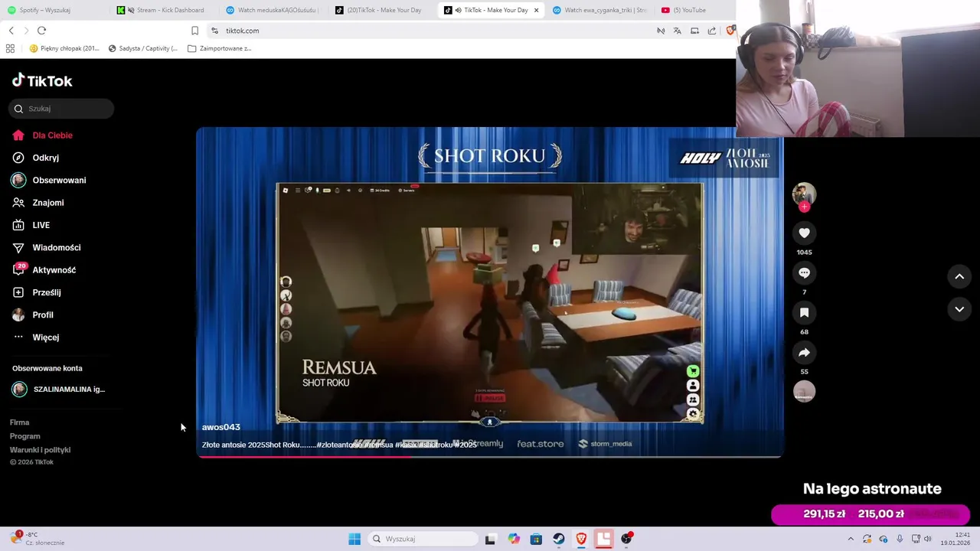Bookmark this page in address bar
The width and height of the screenshot is (980, 551).
[194, 31]
